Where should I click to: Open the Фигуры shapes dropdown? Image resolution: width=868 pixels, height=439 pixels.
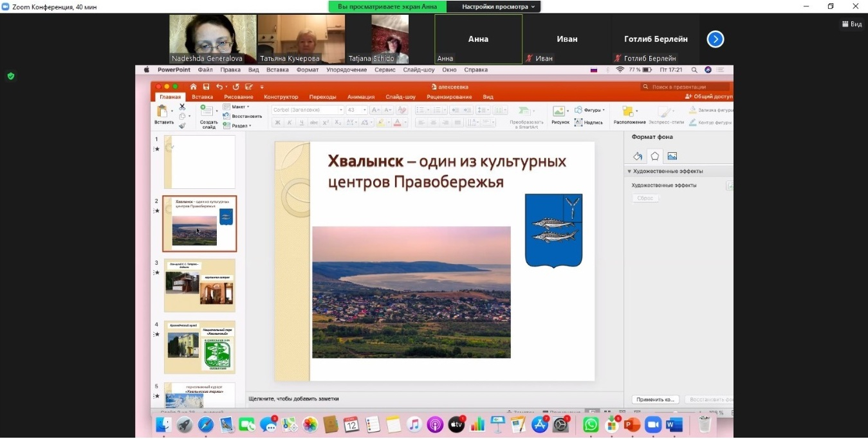pos(589,110)
